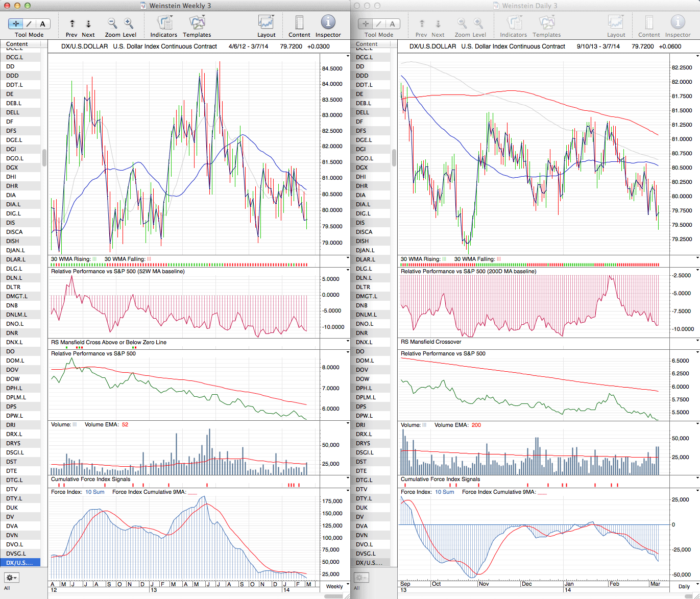Select DIA in the Daily window symbol list
The image size is (700, 599).
[x=360, y=195]
